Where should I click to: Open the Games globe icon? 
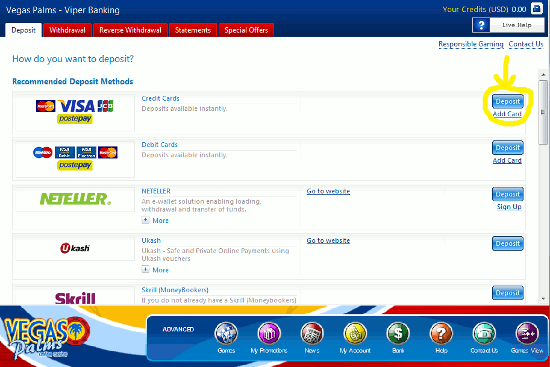pos(226,333)
